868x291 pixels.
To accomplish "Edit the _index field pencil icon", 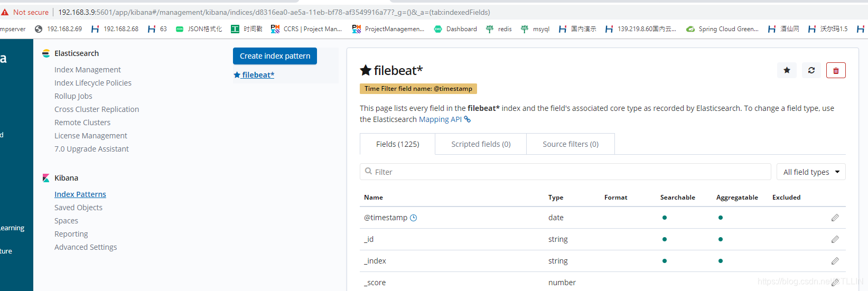I will [x=835, y=261].
